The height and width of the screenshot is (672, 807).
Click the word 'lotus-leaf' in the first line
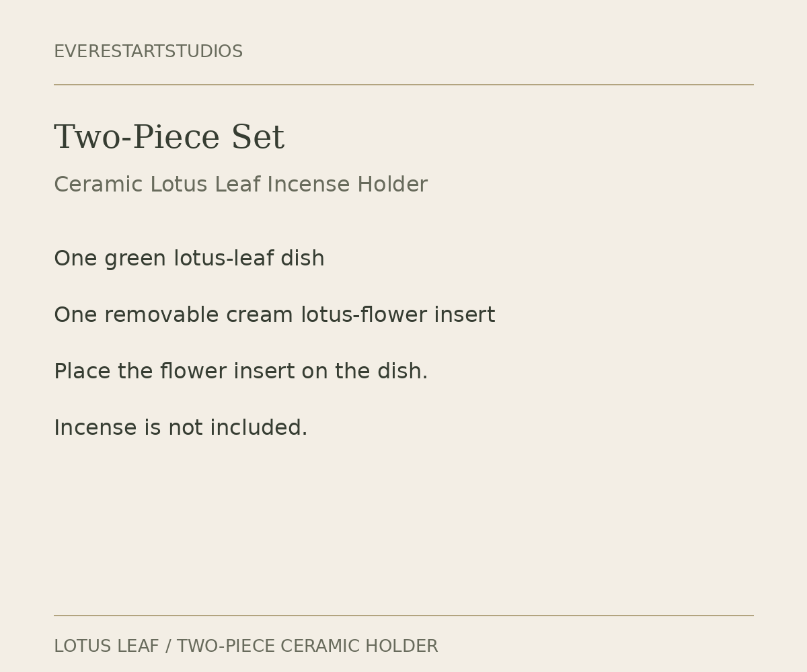(x=223, y=259)
